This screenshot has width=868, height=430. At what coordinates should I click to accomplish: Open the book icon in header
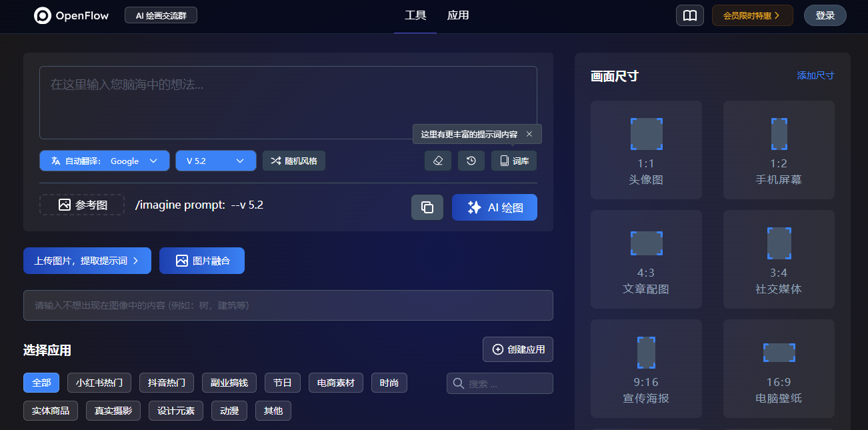pyautogui.click(x=690, y=15)
